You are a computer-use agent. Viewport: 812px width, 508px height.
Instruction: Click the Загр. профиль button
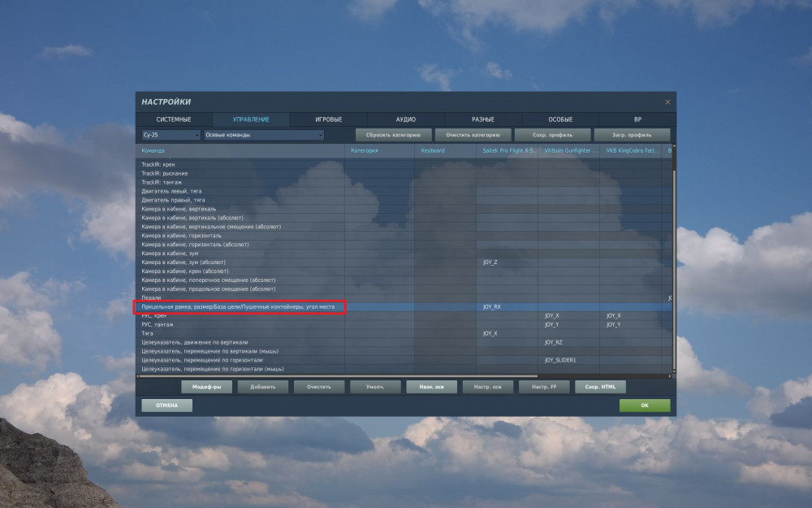pos(632,135)
